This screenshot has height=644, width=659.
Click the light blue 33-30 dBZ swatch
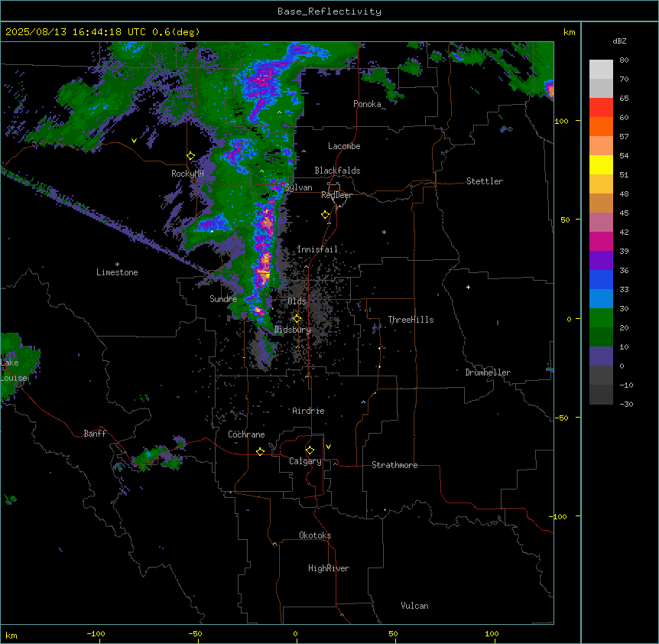[x=601, y=299]
